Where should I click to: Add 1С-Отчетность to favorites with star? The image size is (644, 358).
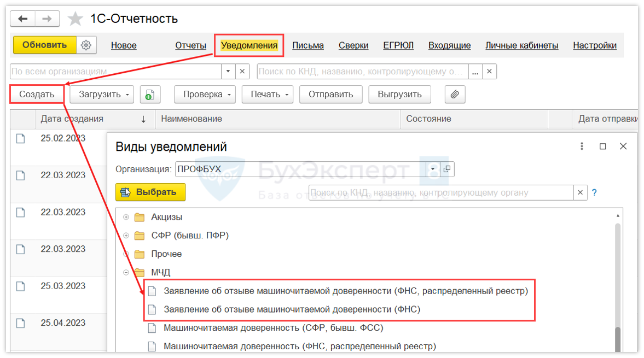(x=75, y=19)
